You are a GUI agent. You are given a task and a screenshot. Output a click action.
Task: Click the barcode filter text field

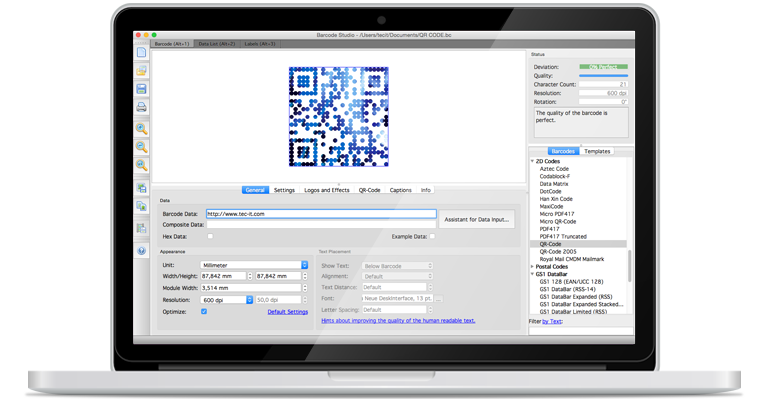tap(581, 330)
